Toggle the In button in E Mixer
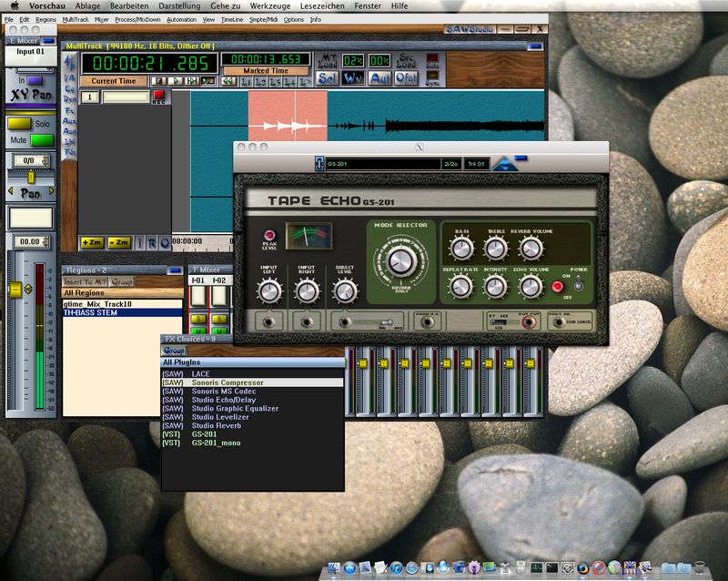This screenshot has width=728, height=581. click(35, 80)
